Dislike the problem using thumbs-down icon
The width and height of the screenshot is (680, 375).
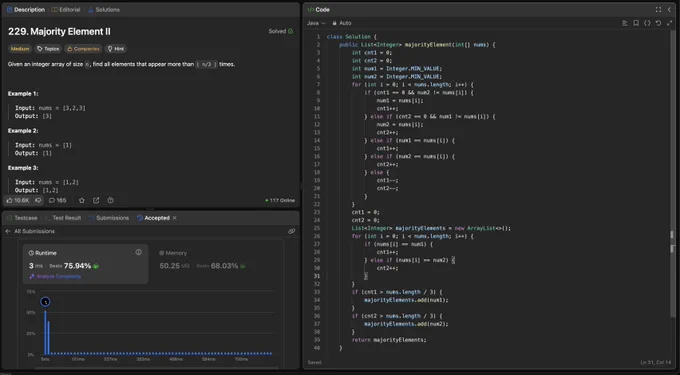38,200
